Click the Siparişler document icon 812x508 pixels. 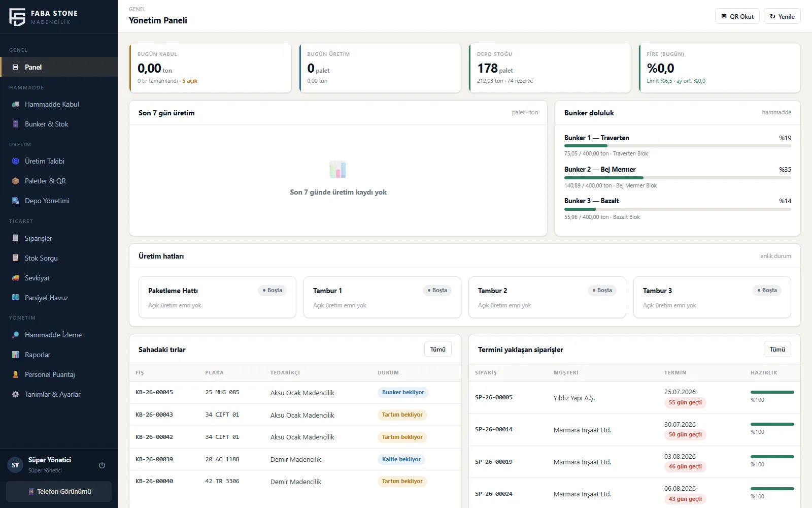(x=16, y=238)
